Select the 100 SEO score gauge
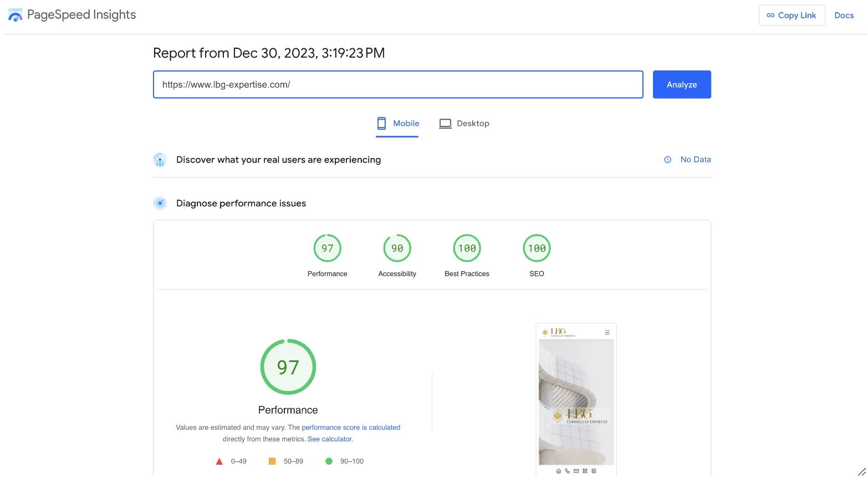 537,248
